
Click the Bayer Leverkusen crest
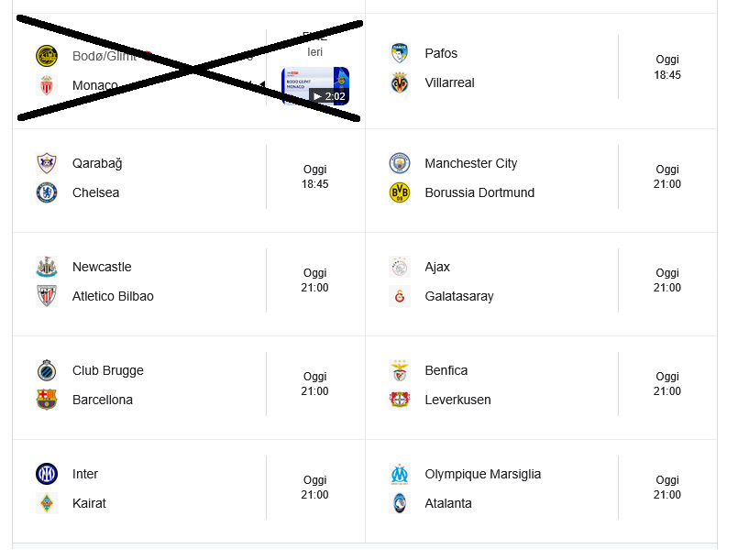pos(400,400)
